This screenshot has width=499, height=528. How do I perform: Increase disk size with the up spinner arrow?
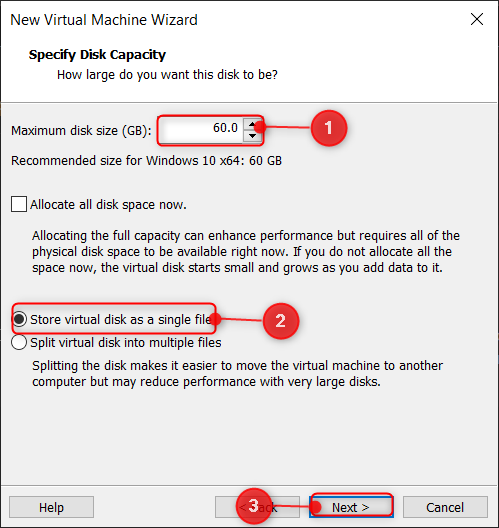253,125
